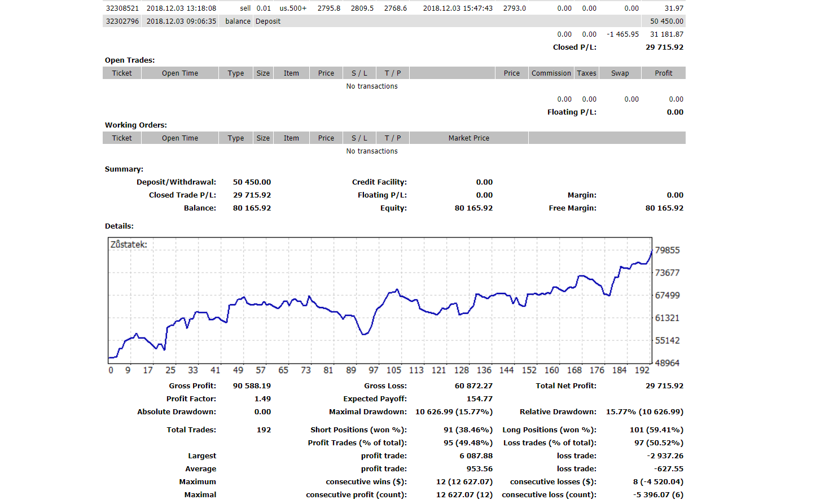The height and width of the screenshot is (504, 829).
Task: Click Expected Payoff value 154.77
Action: [x=480, y=399]
